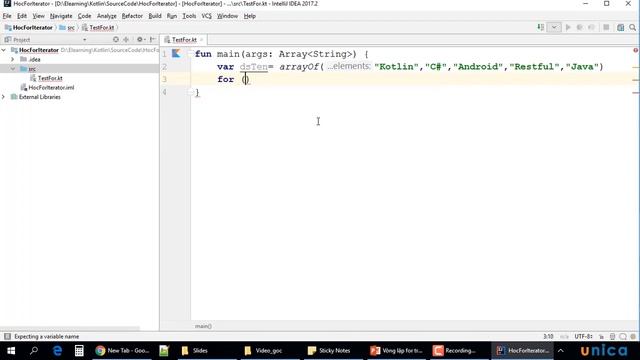Click the Run play button in toolbar
The width and height of the screenshot is (640, 360).
coord(568,27)
